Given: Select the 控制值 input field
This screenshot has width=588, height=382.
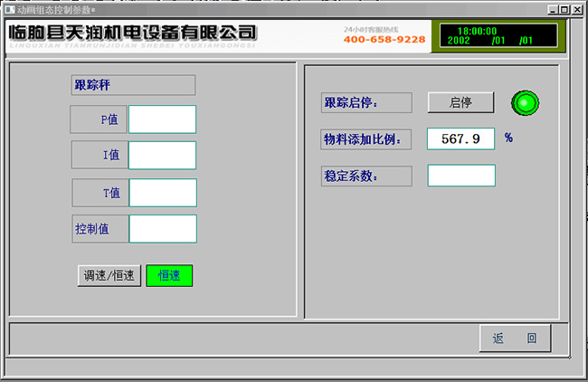Looking at the screenshot, I should click(x=163, y=228).
